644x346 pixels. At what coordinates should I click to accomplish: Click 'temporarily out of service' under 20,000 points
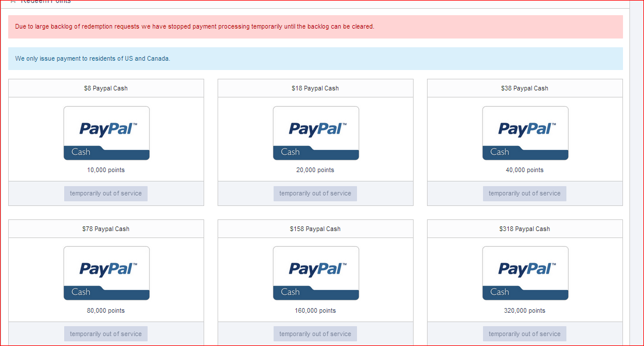point(315,194)
